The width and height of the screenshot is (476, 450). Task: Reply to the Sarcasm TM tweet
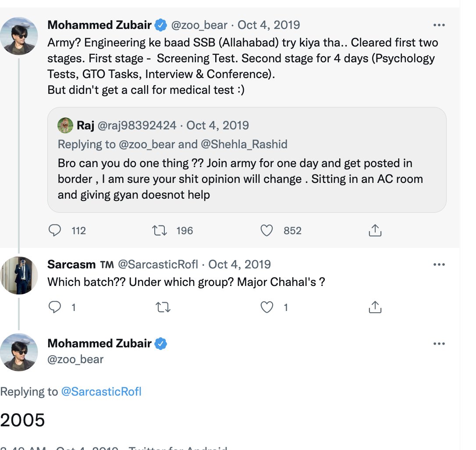point(55,307)
